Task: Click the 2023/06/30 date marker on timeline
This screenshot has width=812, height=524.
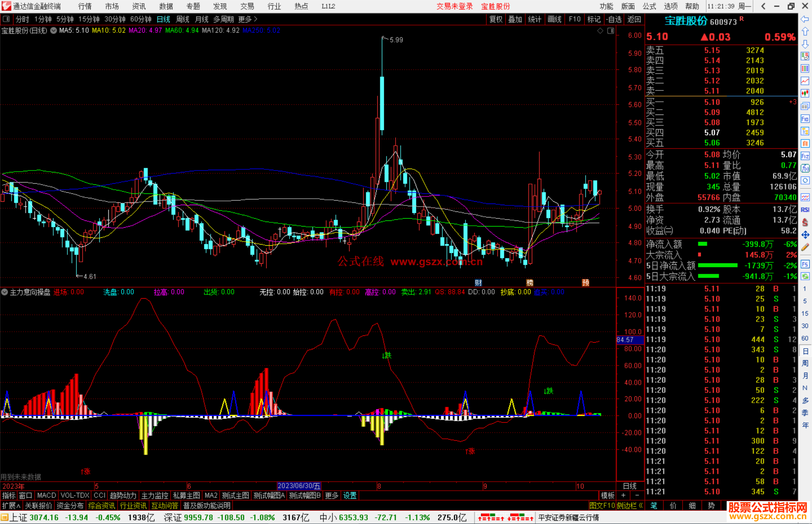Action: click(299, 486)
